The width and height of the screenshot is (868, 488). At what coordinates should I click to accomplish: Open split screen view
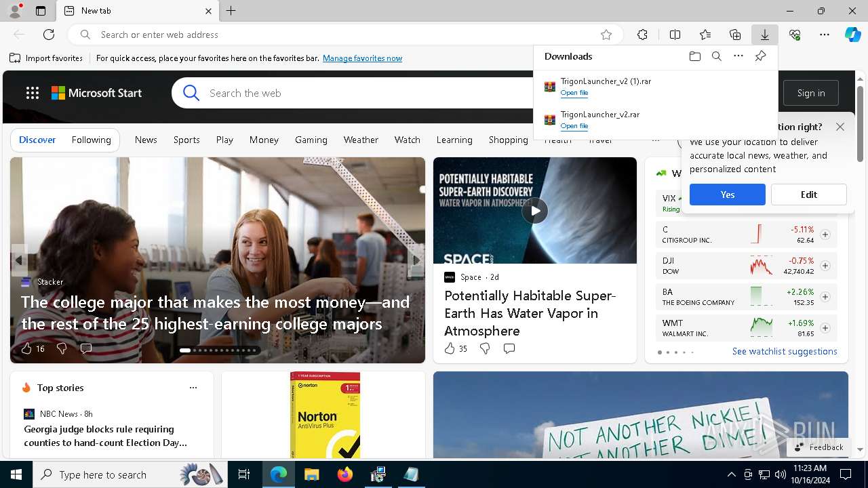click(675, 35)
